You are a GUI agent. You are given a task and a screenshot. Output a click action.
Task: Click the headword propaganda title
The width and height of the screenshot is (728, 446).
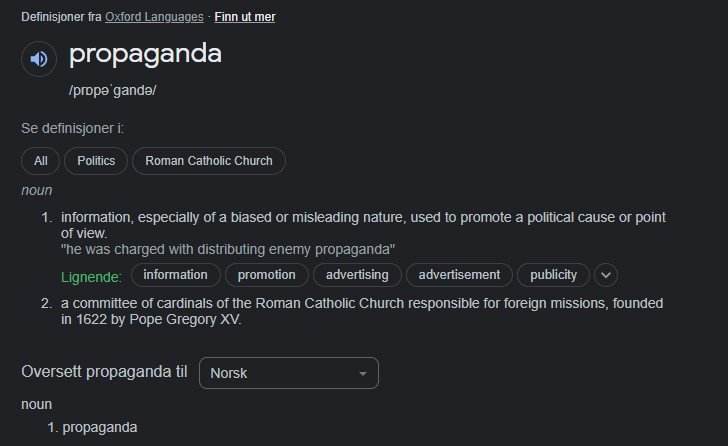[x=145, y=54]
